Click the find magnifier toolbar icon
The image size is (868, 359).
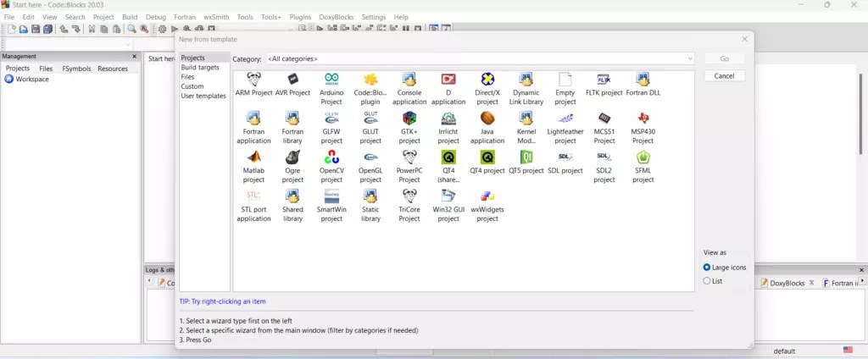(x=131, y=30)
